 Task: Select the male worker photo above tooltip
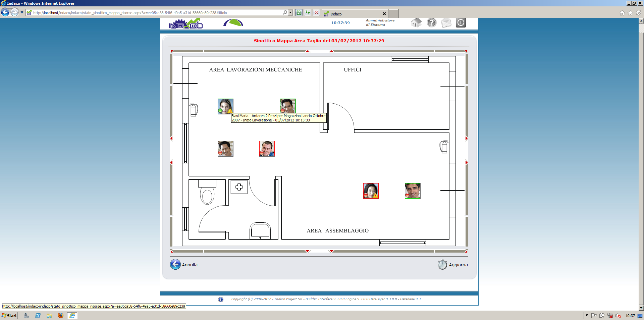[288, 106]
